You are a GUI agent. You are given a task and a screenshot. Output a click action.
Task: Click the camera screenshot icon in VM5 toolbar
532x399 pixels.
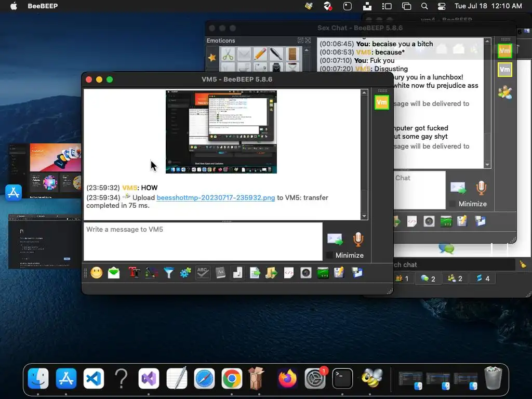(x=305, y=273)
